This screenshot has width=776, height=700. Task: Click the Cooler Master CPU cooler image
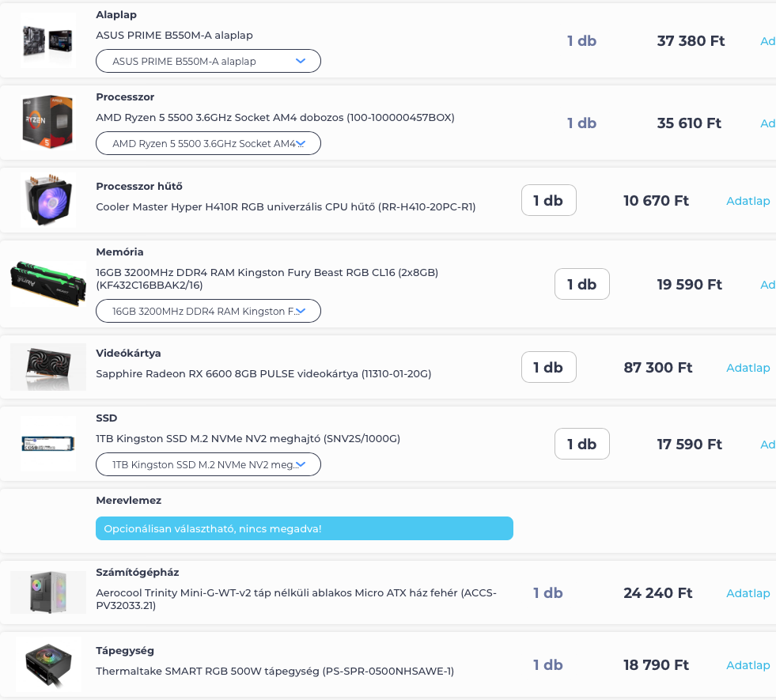pyautogui.click(x=48, y=200)
